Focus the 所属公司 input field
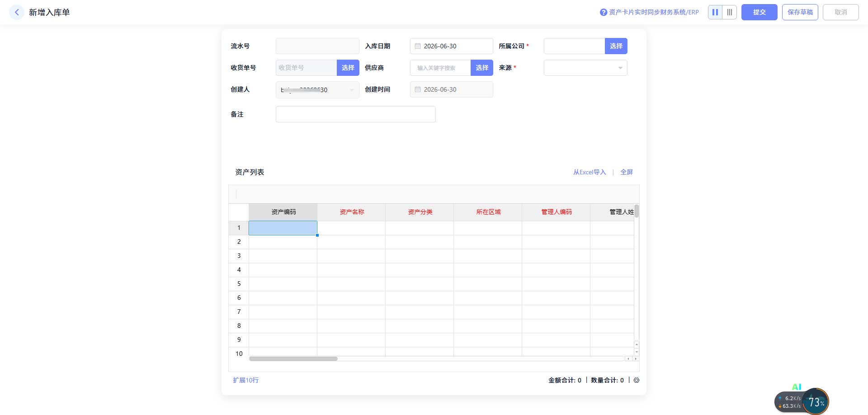 point(574,46)
